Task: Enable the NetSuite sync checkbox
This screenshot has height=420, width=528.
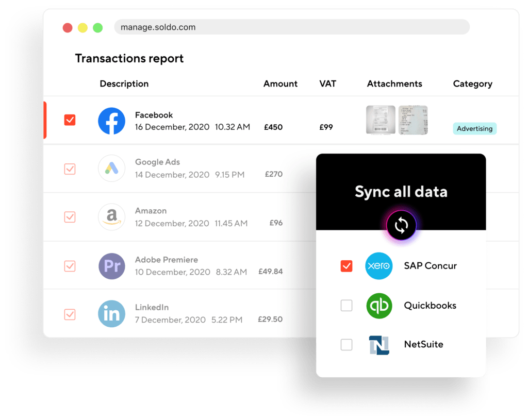Action: coord(346,345)
